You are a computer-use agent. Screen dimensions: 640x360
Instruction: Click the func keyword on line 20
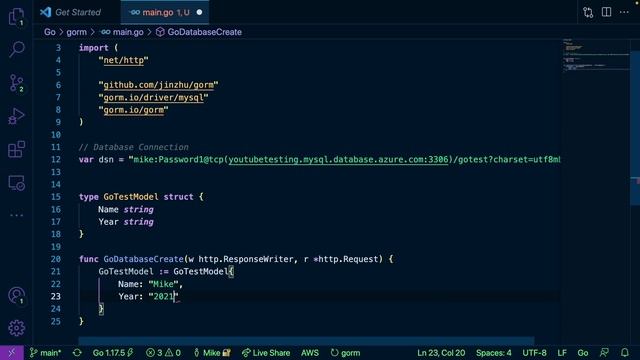(89, 259)
